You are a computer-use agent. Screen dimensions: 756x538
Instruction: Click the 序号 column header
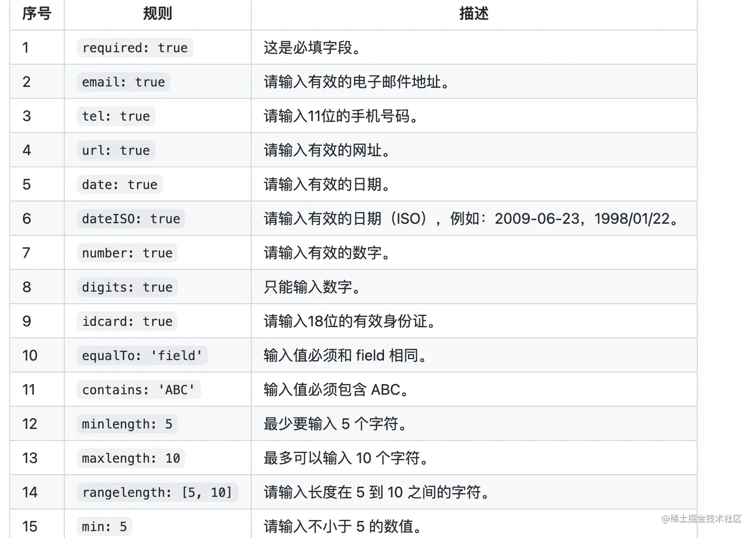[37, 13]
